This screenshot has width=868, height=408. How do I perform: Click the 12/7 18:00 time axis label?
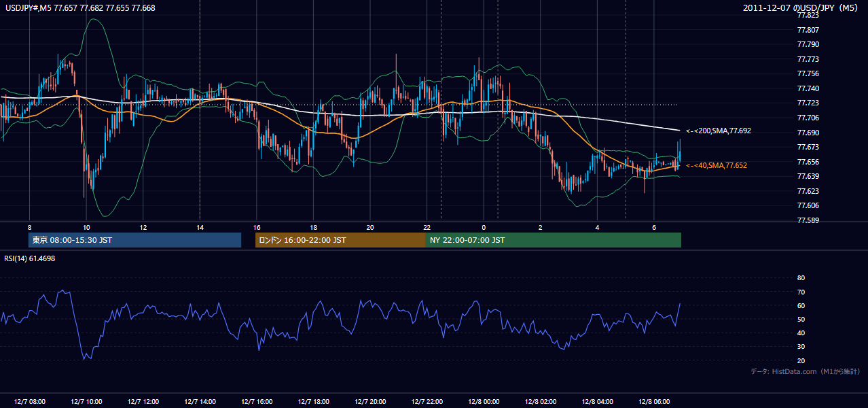(x=313, y=401)
